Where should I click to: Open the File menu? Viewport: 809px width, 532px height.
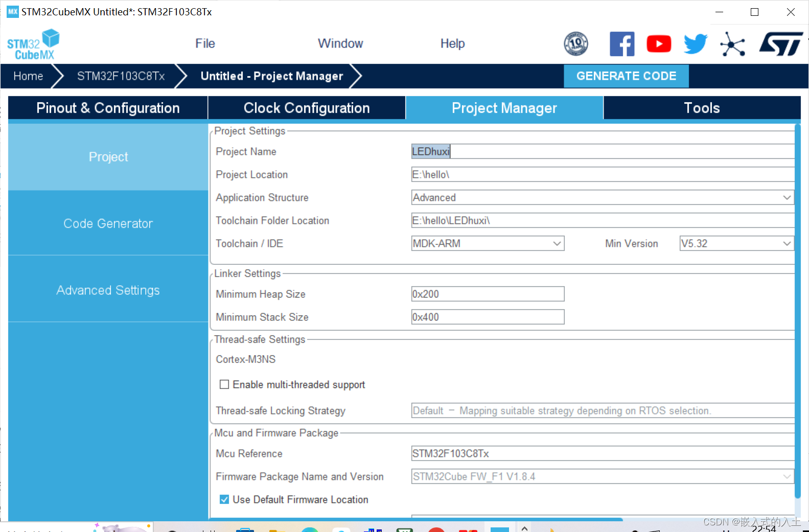click(205, 43)
